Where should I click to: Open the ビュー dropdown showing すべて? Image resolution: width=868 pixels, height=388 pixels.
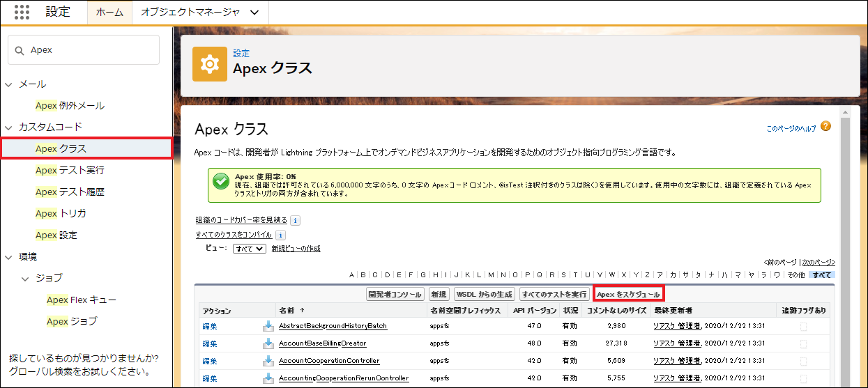click(250, 249)
